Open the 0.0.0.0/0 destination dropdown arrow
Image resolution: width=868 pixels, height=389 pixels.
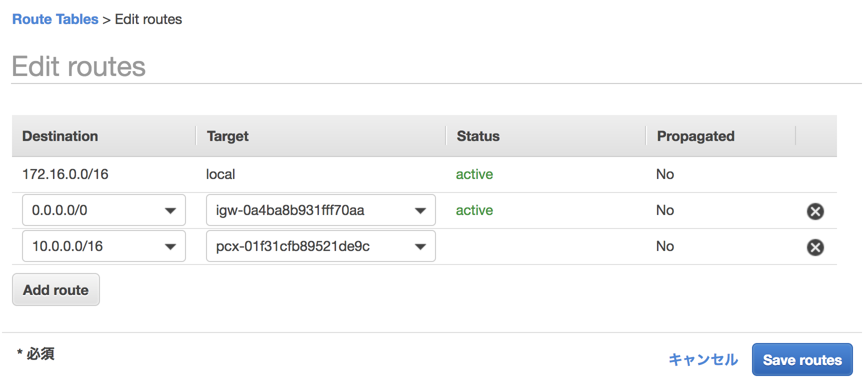pyautogui.click(x=170, y=210)
